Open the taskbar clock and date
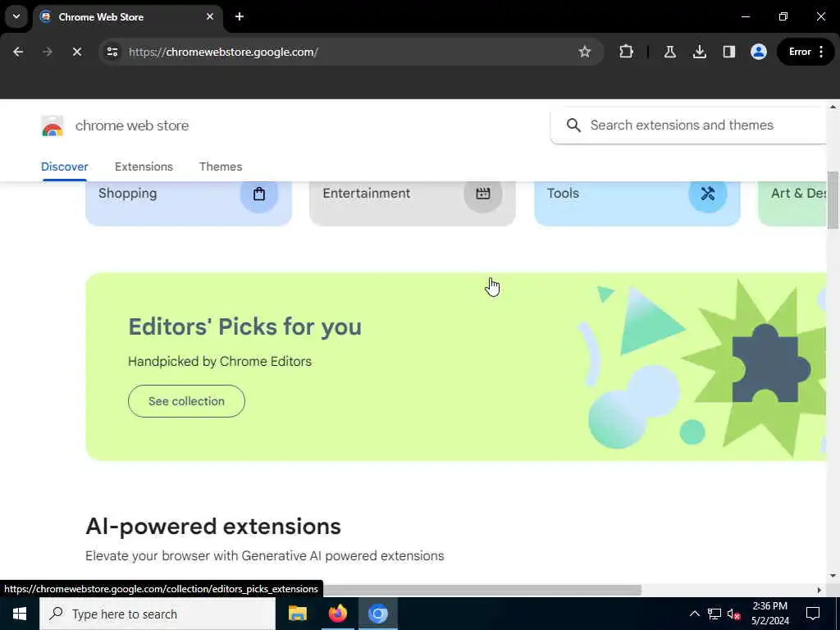 tap(769, 614)
